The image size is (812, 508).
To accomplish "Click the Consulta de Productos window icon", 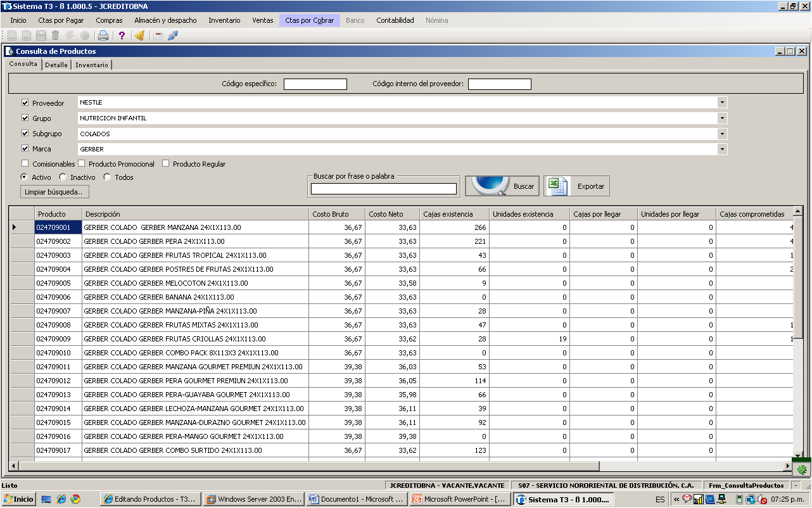I will coord(10,51).
